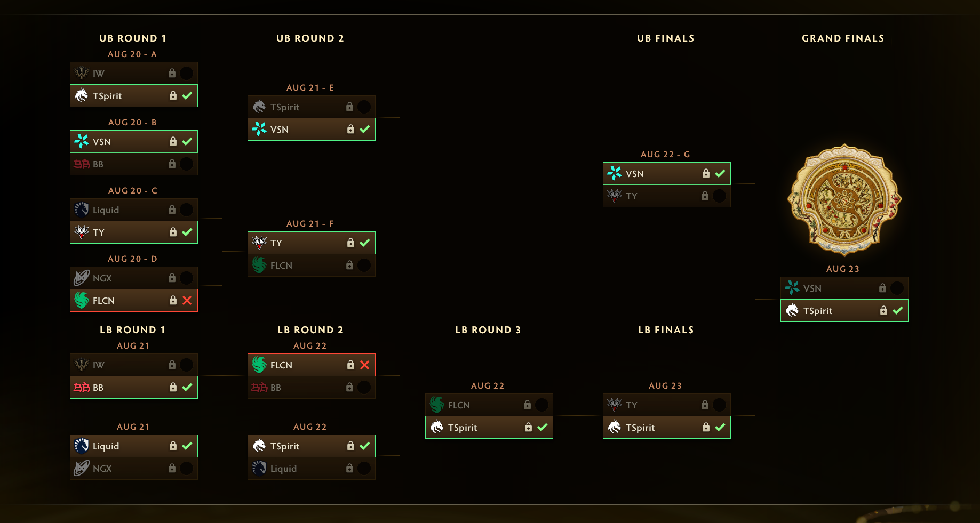Click the lock icon on Grand Finals VSN row
This screenshot has height=523, width=980.
pos(882,288)
